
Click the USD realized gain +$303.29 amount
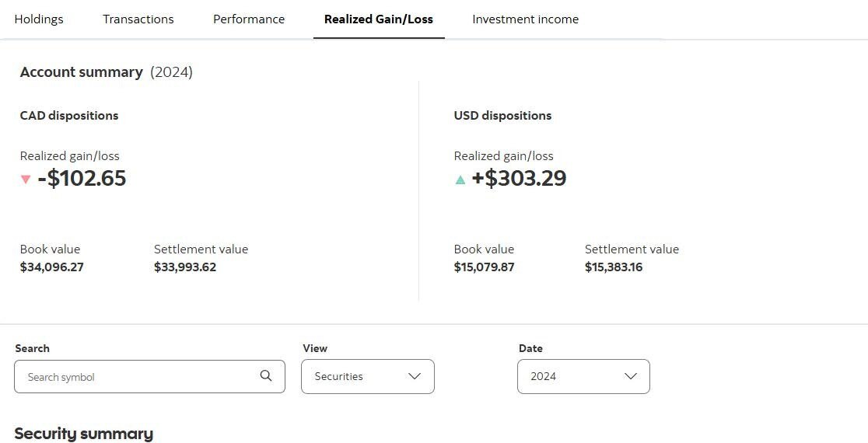pyautogui.click(x=519, y=178)
